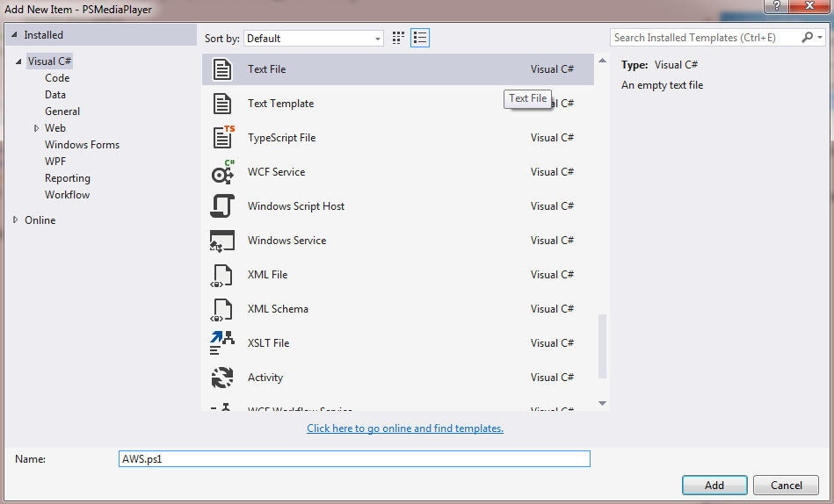The height and width of the screenshot is (504, 834).
Task: Open the Sort by dropdown
Action: point(314,39)
